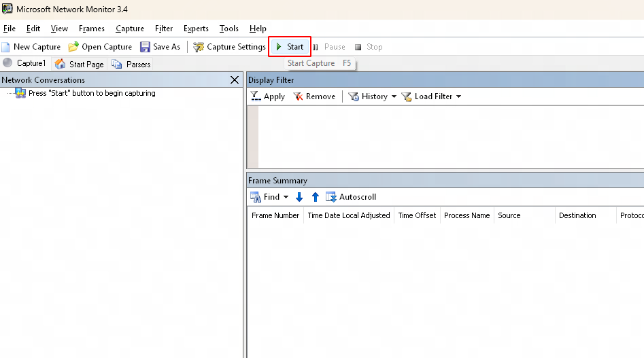644x358 pixels.
Task: Open the Frames menu
Action: [92, 29]
